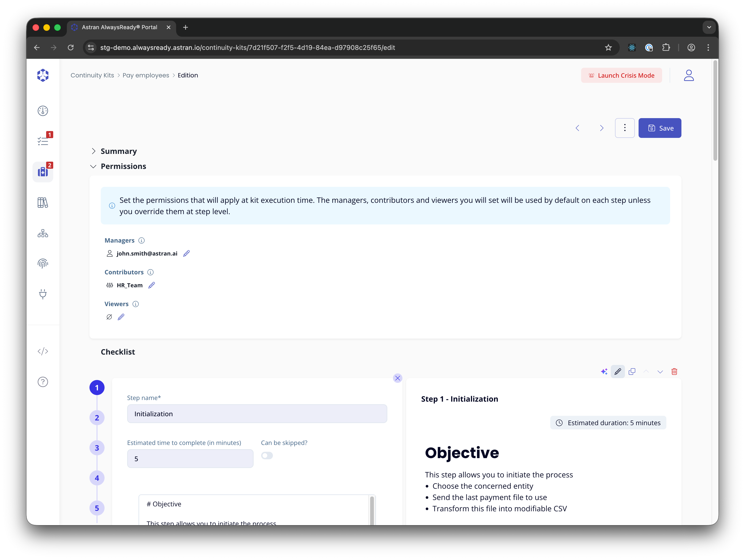Click the Step name input field
Image resolution: width=745 pixels, height=560 pixels.
coord(257,414)
